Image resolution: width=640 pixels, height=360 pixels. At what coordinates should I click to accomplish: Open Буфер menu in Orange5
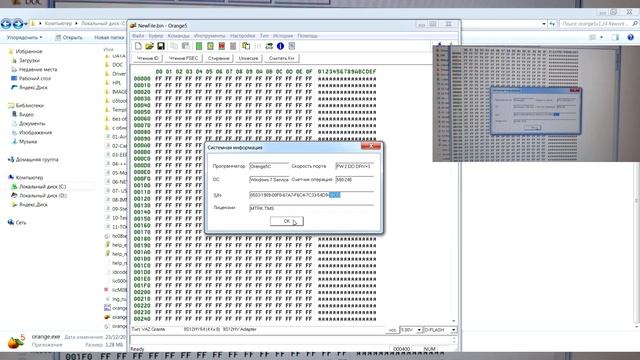tap(156, 36)
